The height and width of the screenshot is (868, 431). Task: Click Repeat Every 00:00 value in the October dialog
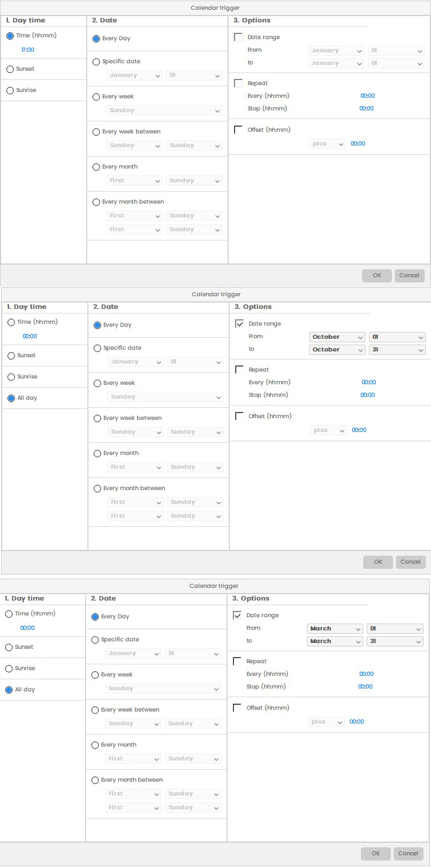pos(369,383)
